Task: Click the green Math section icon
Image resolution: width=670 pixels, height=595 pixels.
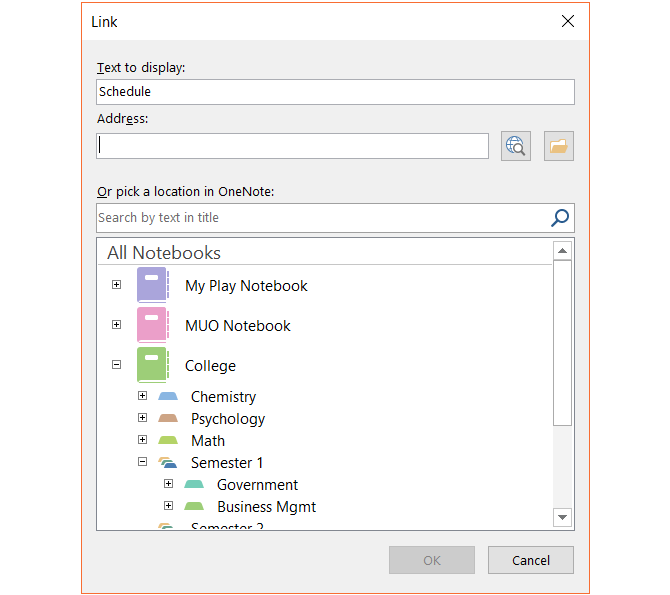Action: (168, 440)
